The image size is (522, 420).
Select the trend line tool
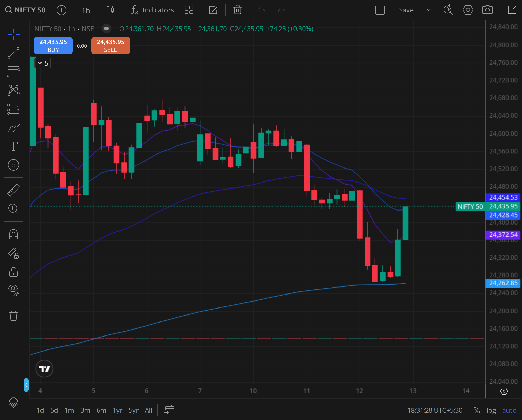click(13, 53)
